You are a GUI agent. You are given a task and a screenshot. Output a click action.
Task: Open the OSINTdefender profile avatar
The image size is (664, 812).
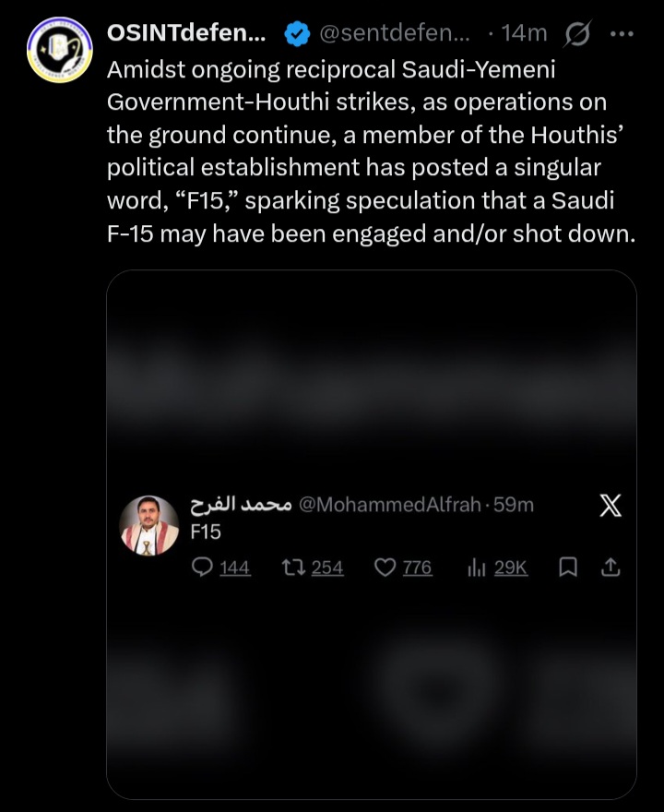pyautogui.click(x=60, y=50)
